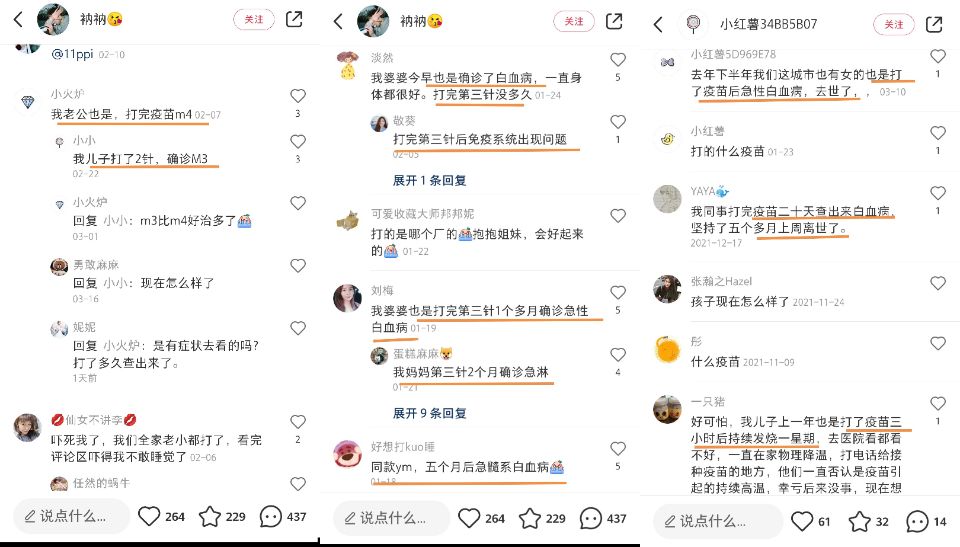Viewport: 960px width, 547px height.
Task: Open the share icon in the leftmost header
Action: (x=294, y=20)
